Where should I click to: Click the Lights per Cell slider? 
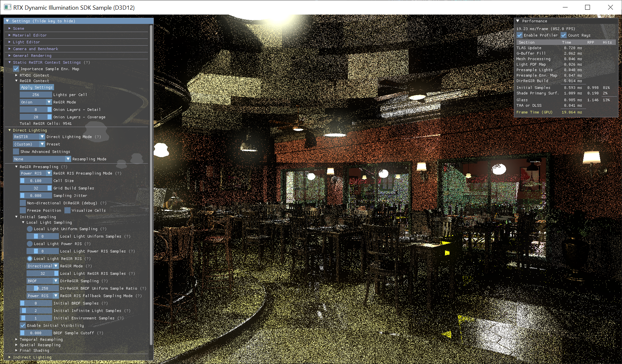pyautogui.click(x=36, y=95)
